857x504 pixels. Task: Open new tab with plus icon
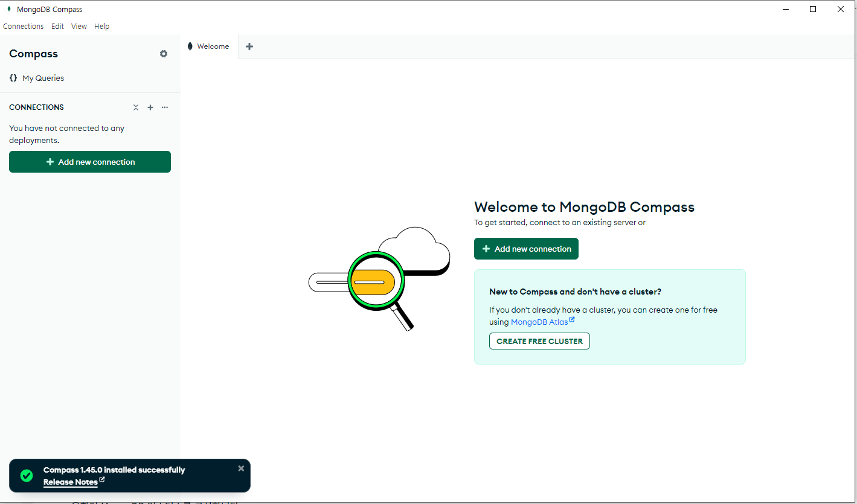[249, 46]
